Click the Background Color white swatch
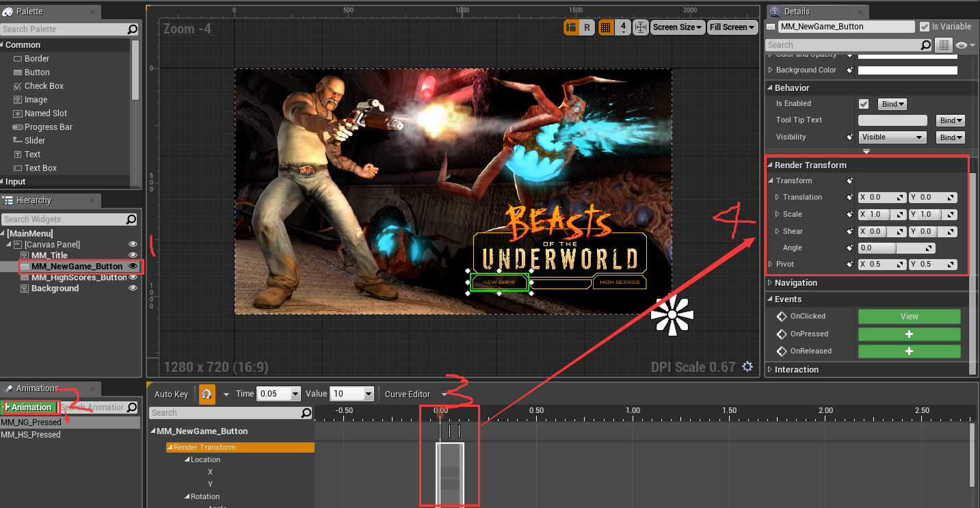The image size is (980, 508). (908, 70)
